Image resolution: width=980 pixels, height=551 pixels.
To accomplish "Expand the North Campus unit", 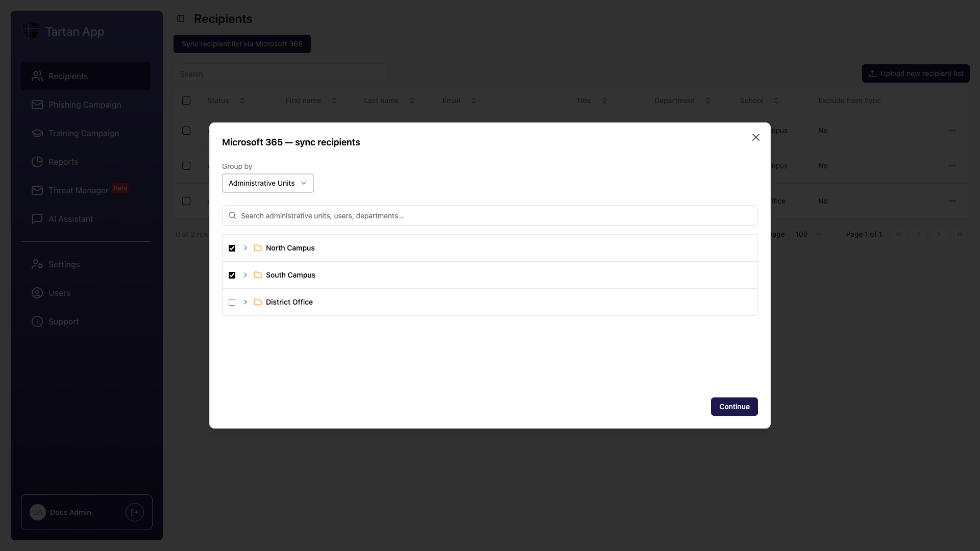I will [x=246, y=248].
